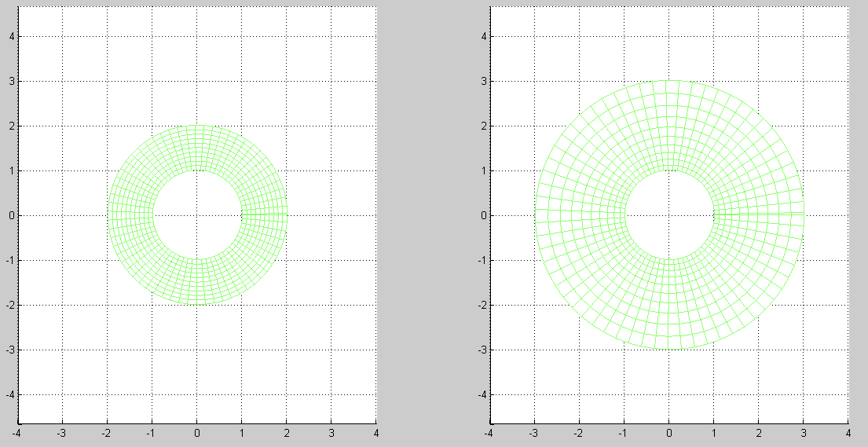The height and width of the screenshot is (447, 868).
Task: Select the green mesh ring in the left plot
Action: click(x=131, y=214)
